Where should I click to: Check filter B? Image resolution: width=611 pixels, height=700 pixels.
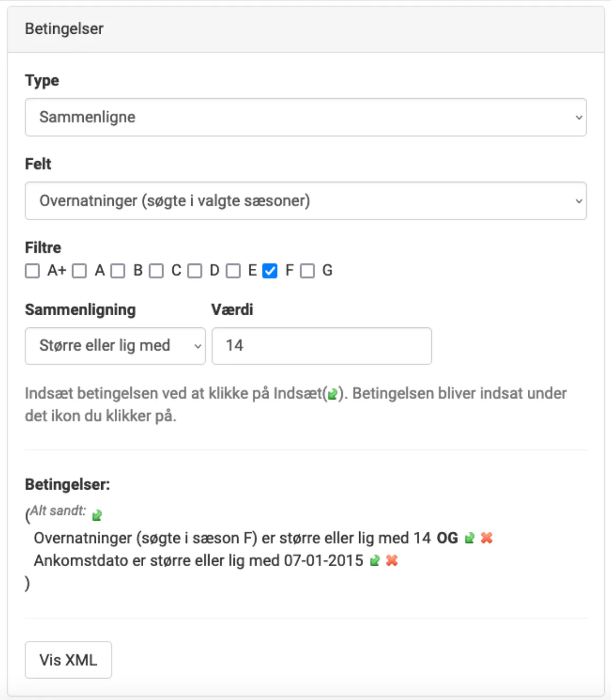point(118,271)
